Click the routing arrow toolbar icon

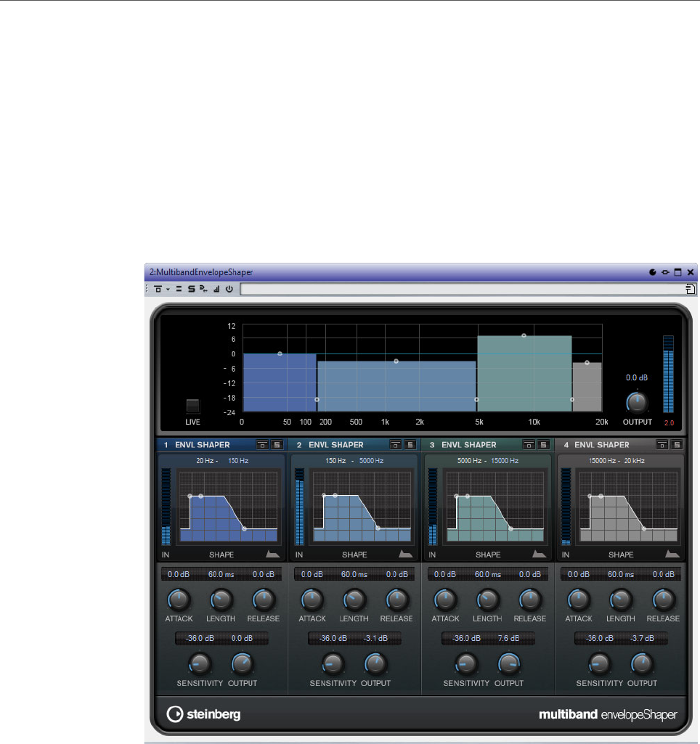pyautogui.click(x=203, y=288)
